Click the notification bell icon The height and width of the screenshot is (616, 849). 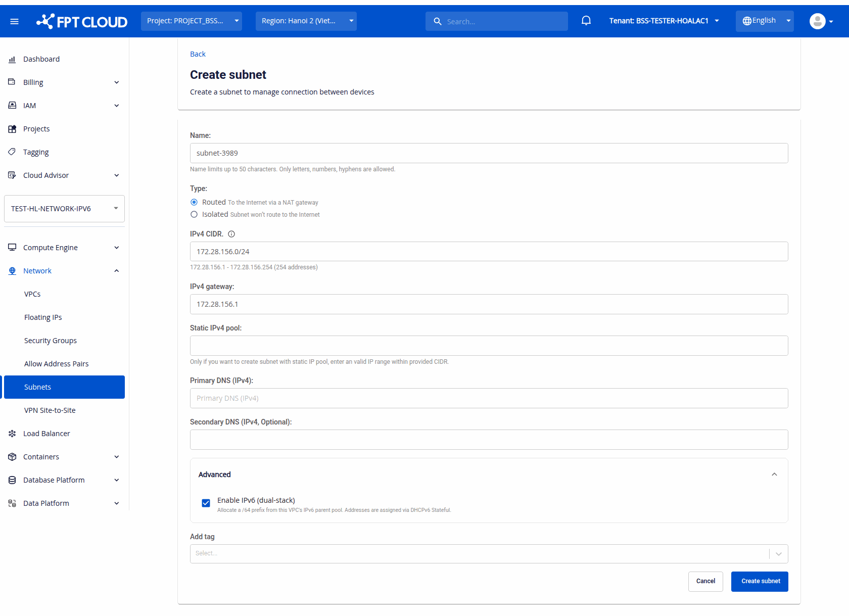(x=586, y=21)
